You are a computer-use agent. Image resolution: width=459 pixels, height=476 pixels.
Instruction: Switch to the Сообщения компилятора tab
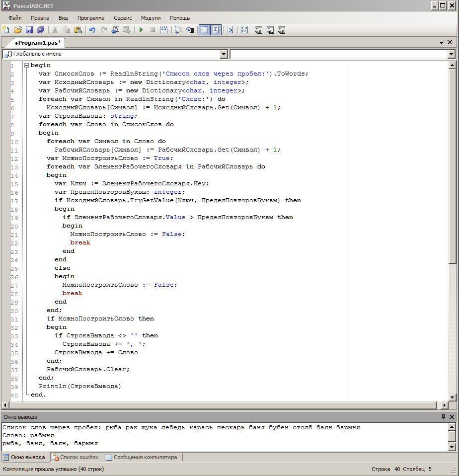coord(142,457)
